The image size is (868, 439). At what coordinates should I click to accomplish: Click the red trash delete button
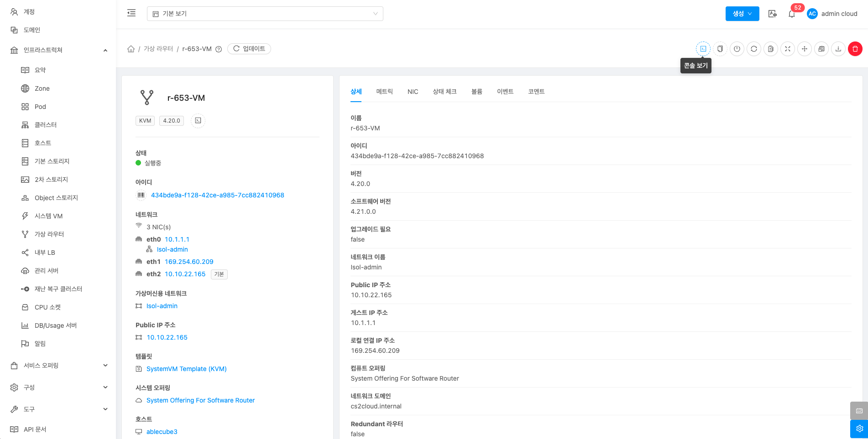(x=855, y=49)
